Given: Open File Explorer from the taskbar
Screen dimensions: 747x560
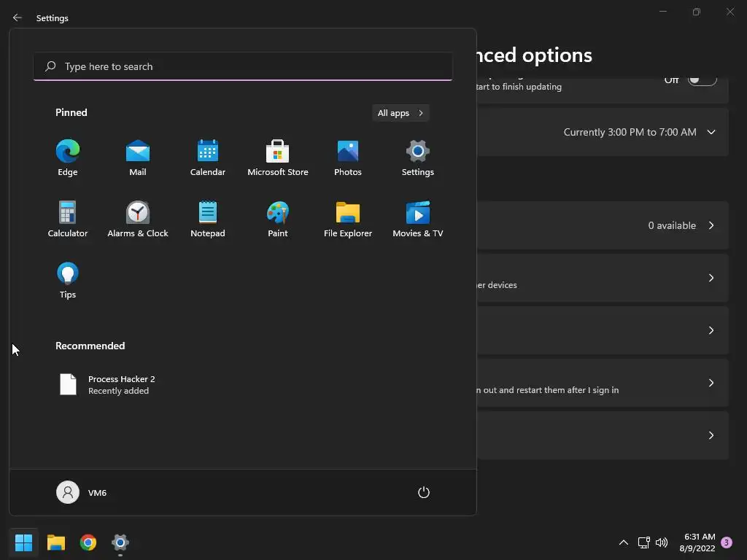Looking at the screenshot, I should click(55, 542).
